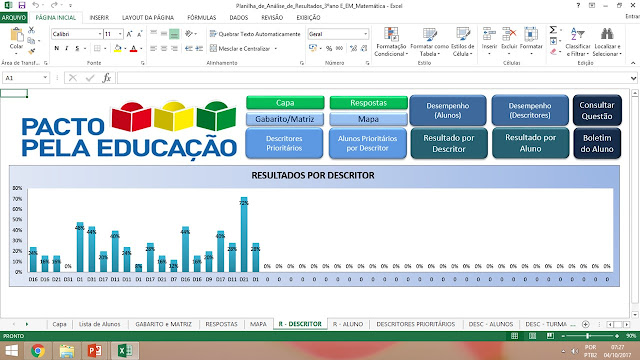Click the AutoSum sigma icon
The width and height of the screenshot is (640, 360).
click(x=553, y=30)
